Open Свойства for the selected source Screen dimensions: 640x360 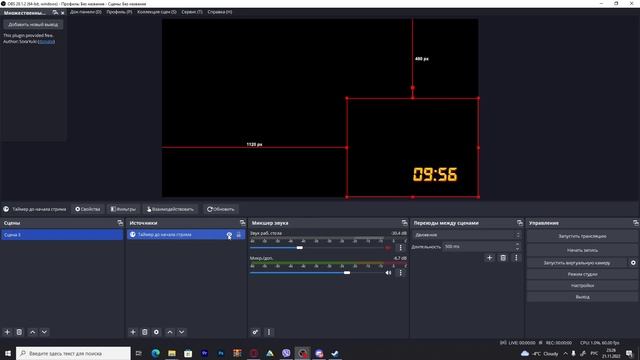87,209
